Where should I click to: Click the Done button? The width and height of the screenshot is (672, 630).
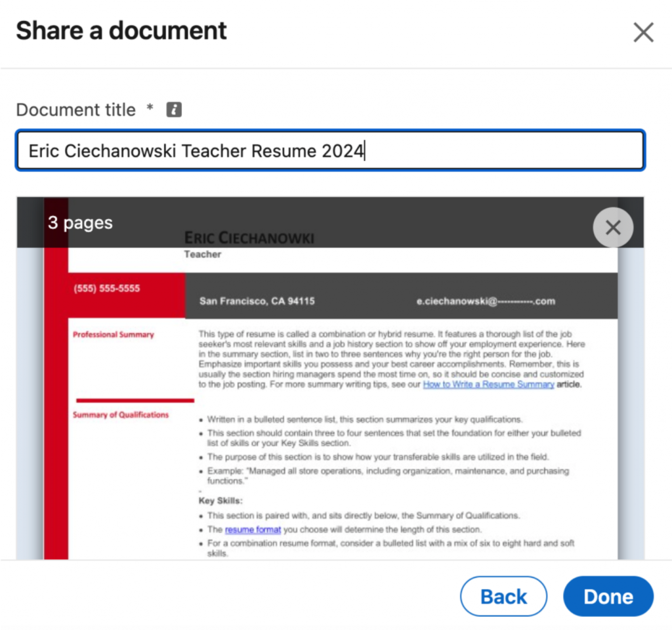[x=608, y=596]
